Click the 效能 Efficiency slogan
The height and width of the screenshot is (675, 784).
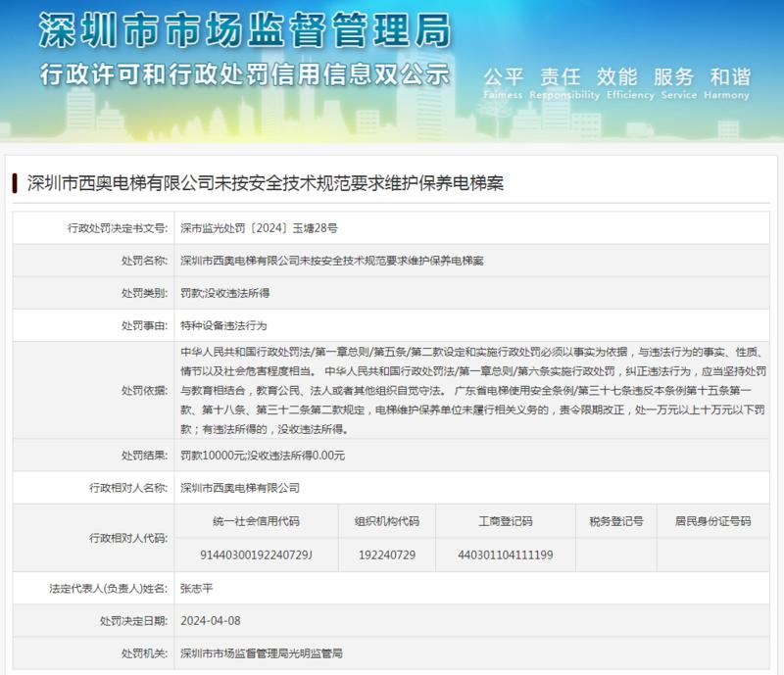(x=629, y=83)
